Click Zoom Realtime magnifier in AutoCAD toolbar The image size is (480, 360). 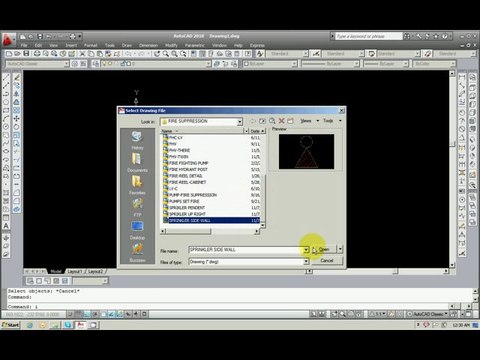166,54
